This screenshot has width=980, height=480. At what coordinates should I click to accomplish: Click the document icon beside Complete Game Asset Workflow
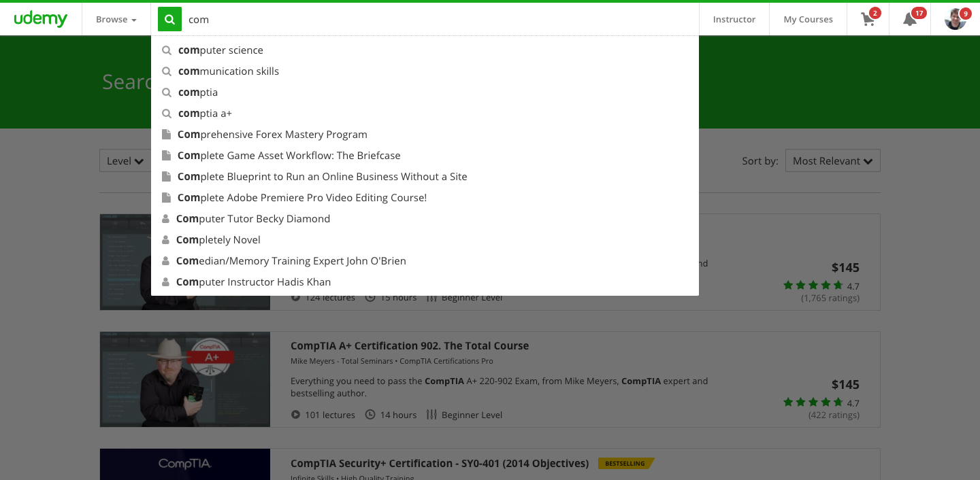(x=166, y=156)
